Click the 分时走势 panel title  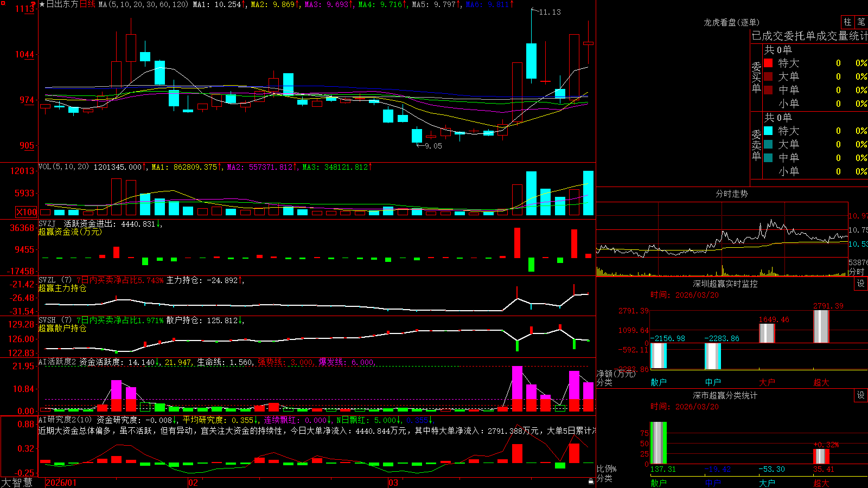(731, 194)
